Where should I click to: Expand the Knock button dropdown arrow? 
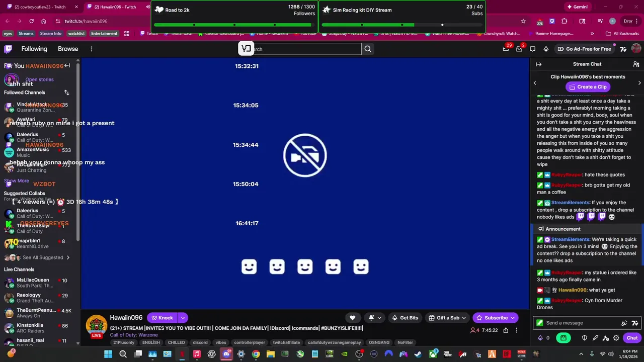(183, 318)
